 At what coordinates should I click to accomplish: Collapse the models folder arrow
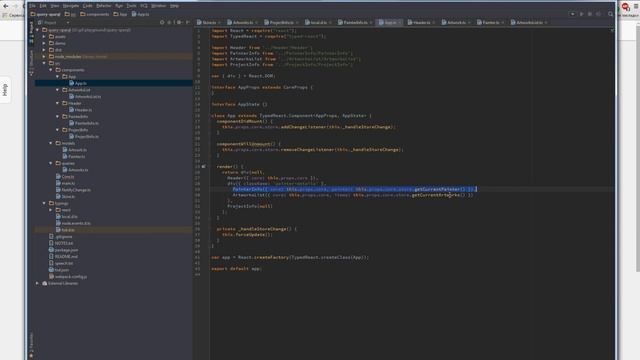[x=51, y=143]
